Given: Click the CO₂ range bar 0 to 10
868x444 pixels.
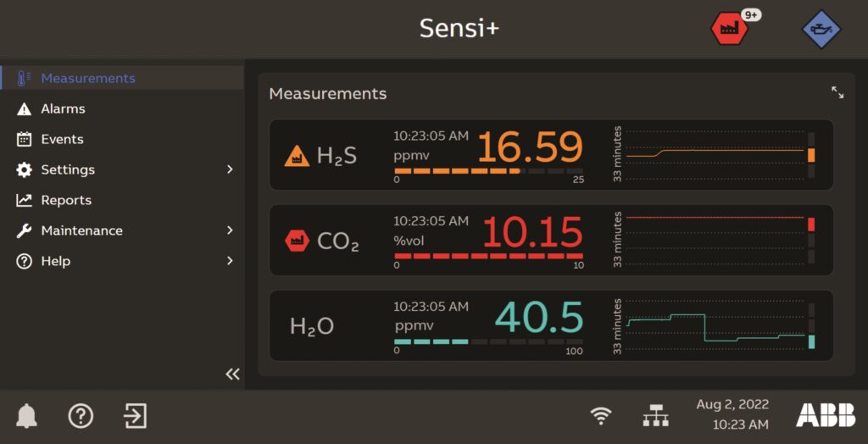Looking at the screenshot, I should (489, 257).
